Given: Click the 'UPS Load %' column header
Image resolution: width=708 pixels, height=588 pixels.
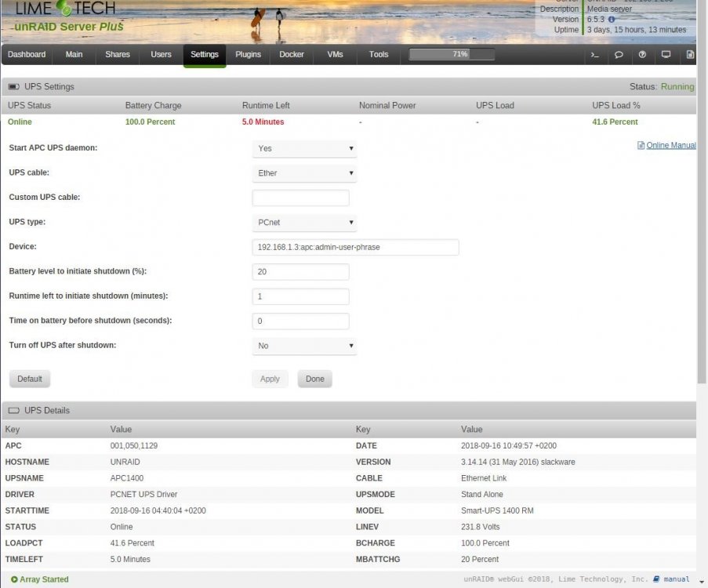Looking at the screenshot, I should click(616, 106).
